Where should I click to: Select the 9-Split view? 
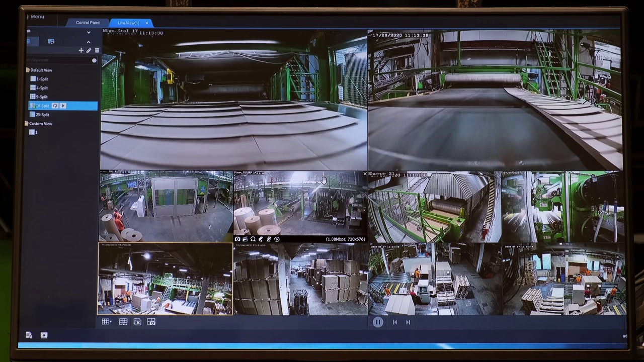click(x=40, y=97)
